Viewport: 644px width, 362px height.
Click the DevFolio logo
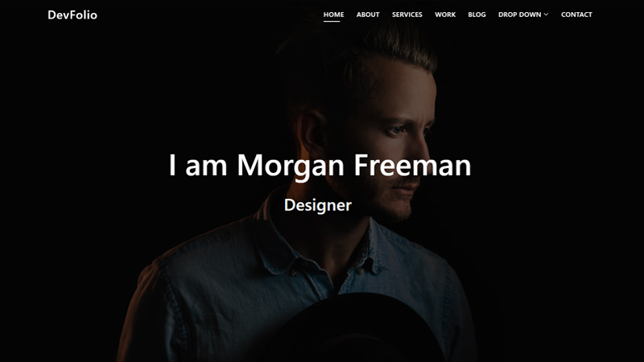(72, 14)
